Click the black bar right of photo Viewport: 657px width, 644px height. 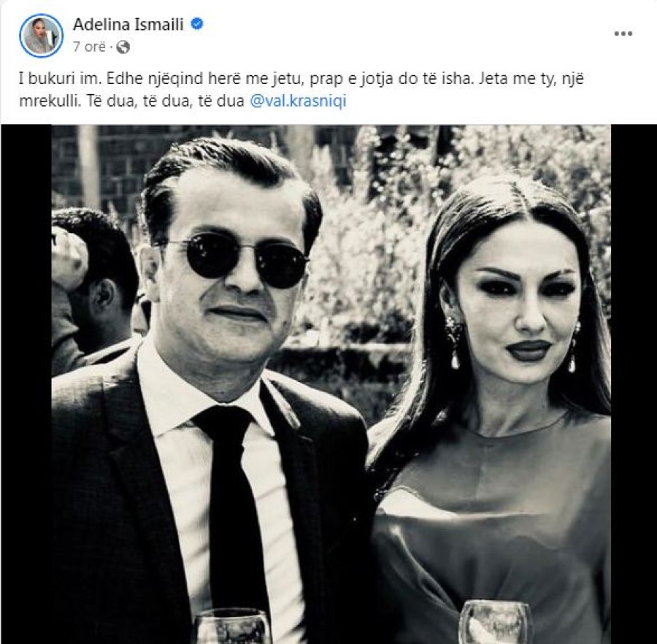point(634,384)
